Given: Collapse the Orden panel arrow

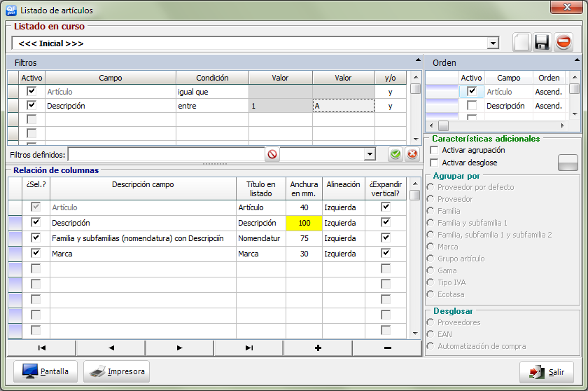Looking at the screenshot, I should click(577, 60).
